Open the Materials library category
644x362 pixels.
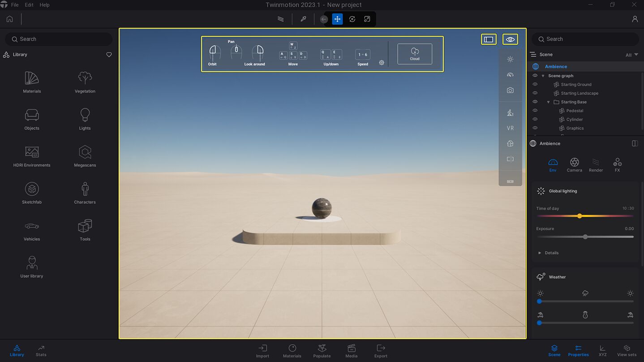(x=31, y=82)
